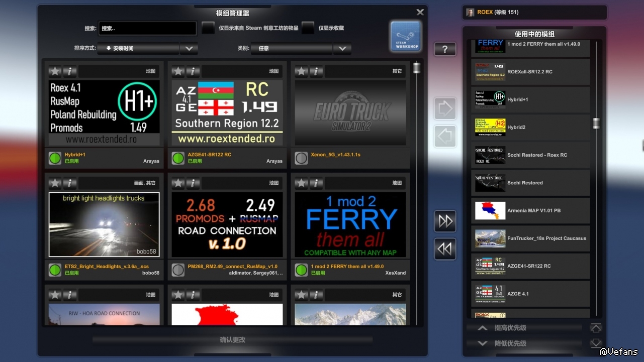
Task: Open info on the snowy mountains card
Action: point(316,295)
